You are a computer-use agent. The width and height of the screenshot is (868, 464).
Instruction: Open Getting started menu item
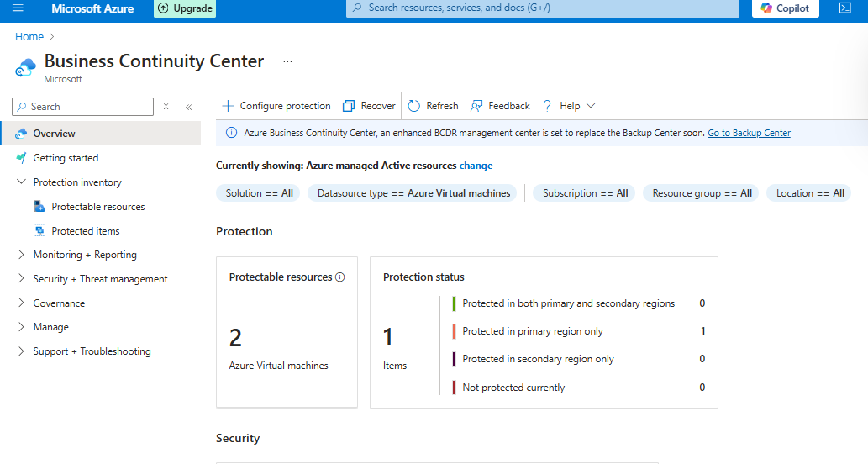66,158
